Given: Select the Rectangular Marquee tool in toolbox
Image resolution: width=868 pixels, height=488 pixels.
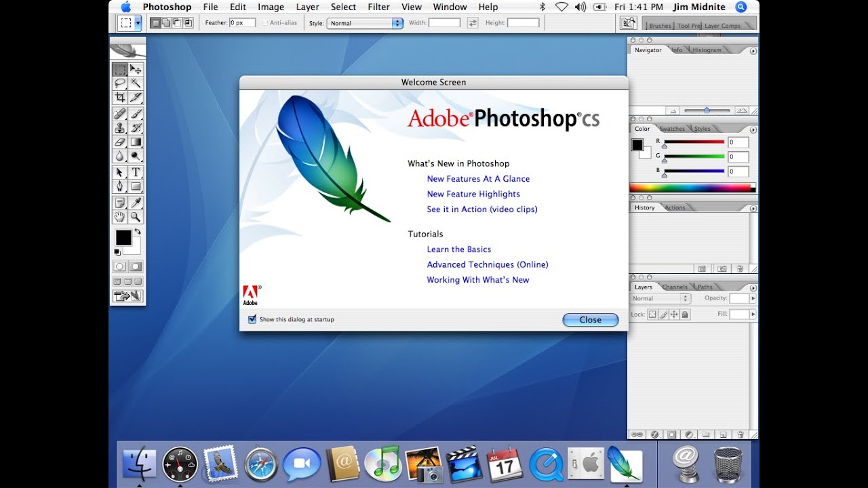Looking at the screenshot, I should pyautogui.click(x=120, y=69).
